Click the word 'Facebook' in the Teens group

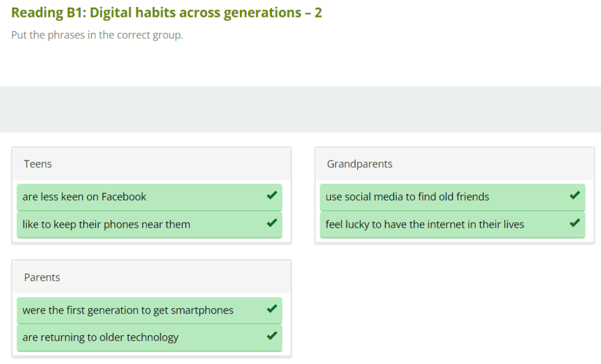124,197
